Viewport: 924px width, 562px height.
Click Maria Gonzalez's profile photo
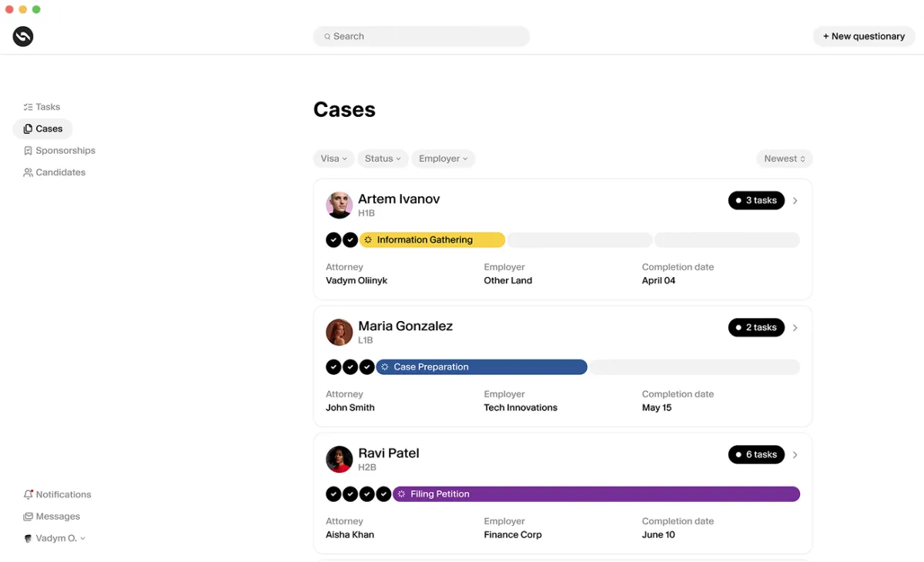point(339,333)
